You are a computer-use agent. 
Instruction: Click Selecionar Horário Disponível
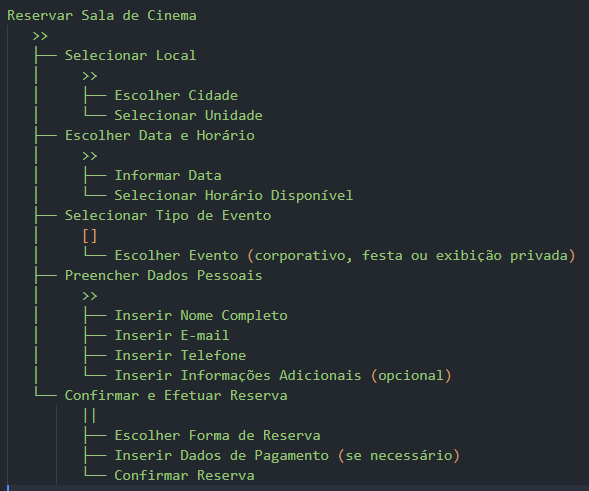click(x=234, y=195)
